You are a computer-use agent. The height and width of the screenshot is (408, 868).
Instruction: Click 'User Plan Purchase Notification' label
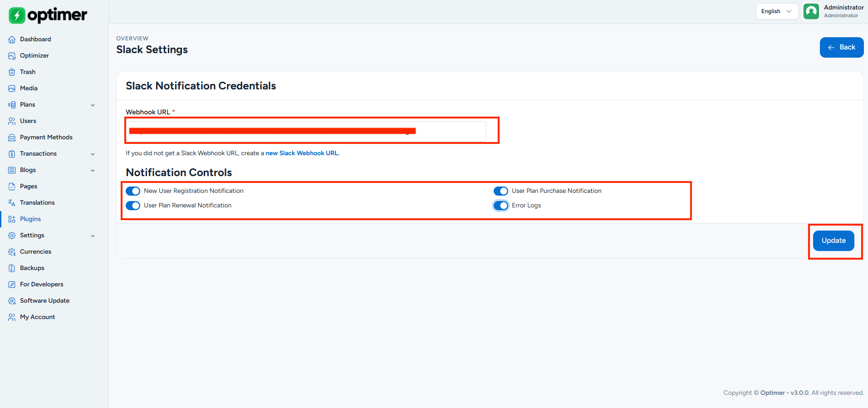pyautogui.click(x=557, y=191)
